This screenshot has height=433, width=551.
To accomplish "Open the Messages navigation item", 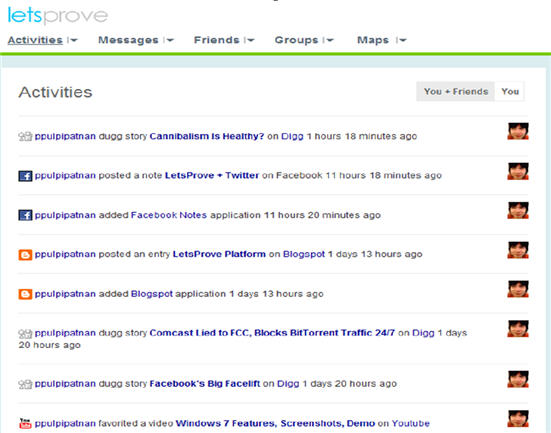I will click(x=128, y=40).
